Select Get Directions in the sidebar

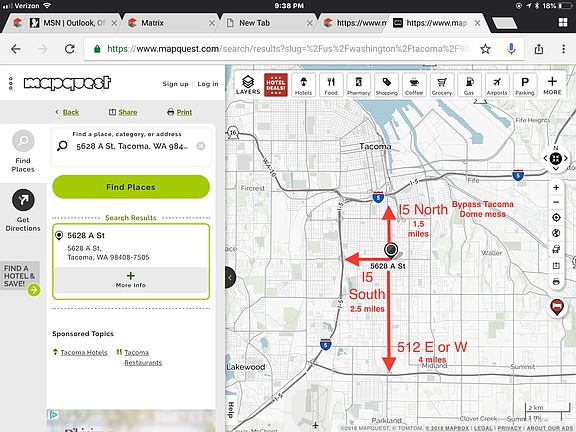tap(23, 210)
